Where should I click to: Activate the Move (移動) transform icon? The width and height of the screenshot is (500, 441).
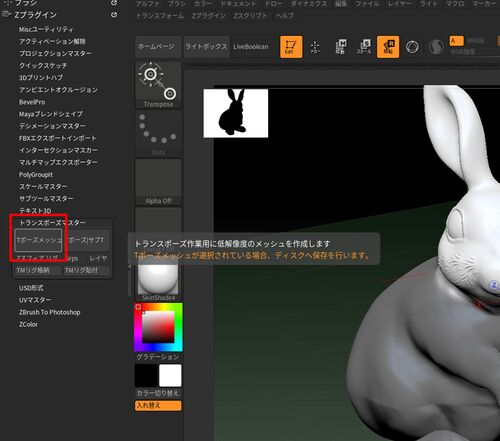point(340,47)
